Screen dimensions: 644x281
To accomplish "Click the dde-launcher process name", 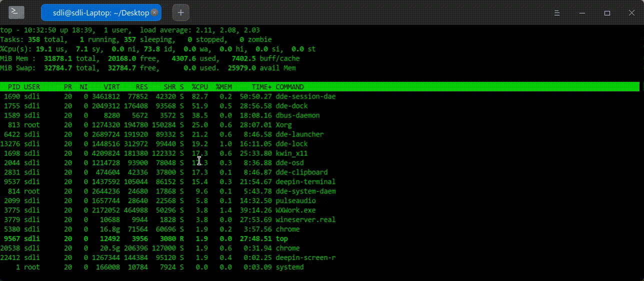I will point(300,134).
